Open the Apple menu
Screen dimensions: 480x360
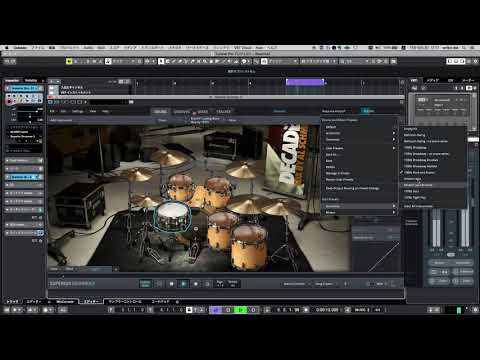(x=6, y=48)
